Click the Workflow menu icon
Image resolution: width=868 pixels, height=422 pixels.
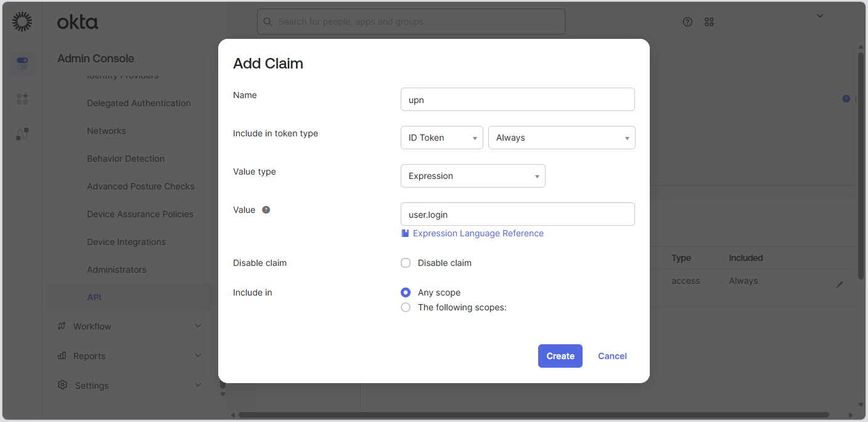pyautogui.click(x=62, y=326)
